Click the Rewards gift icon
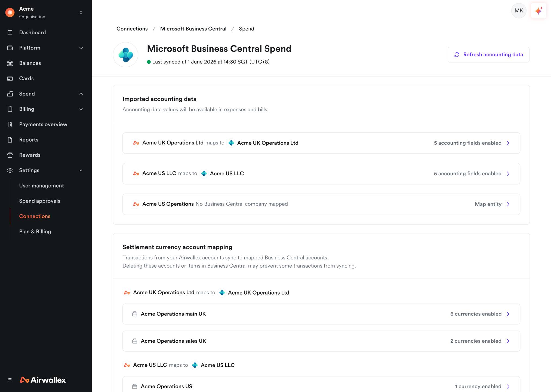 [10, 155]
